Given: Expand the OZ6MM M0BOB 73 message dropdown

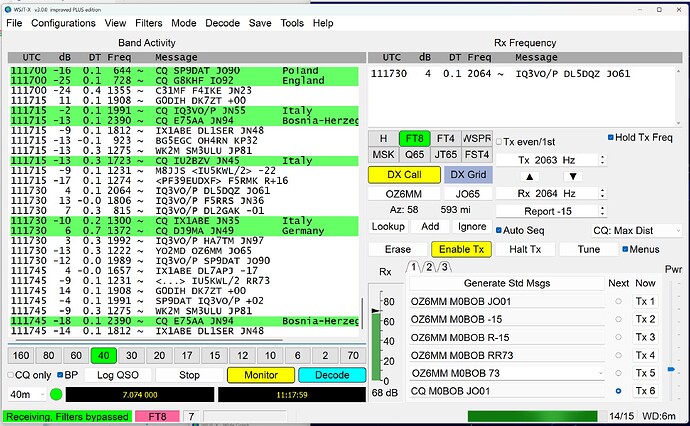Looking at the screenshot, I should [x=600, y=373].
